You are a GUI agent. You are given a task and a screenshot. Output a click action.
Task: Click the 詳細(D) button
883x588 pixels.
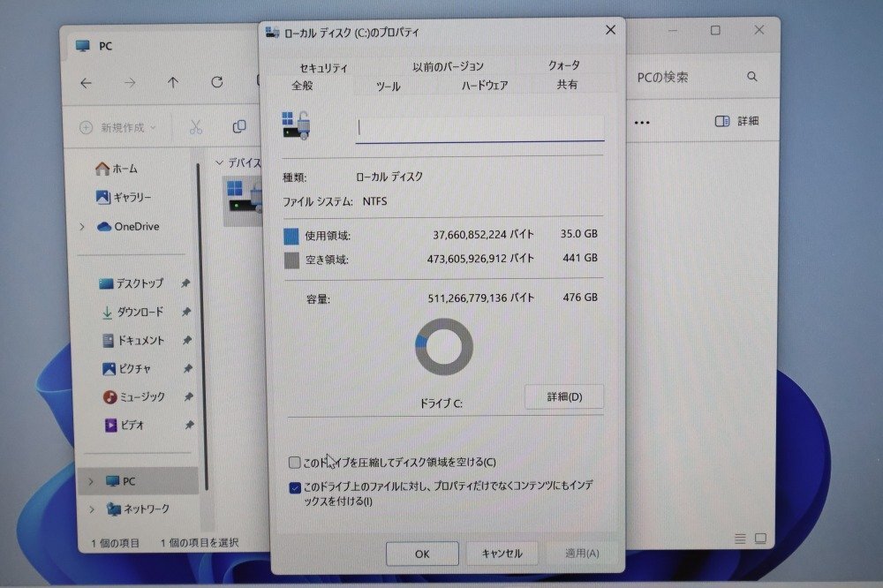564,397
